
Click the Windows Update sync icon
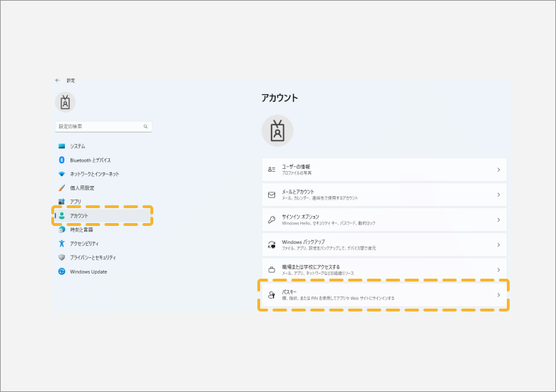[62, 272]
